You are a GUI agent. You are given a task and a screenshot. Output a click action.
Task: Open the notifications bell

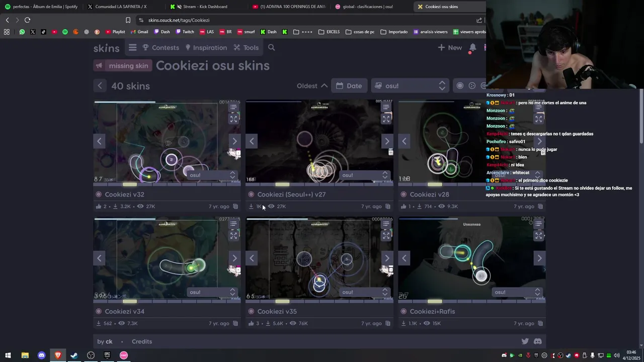pyautogui.click(x=472, y=48)
